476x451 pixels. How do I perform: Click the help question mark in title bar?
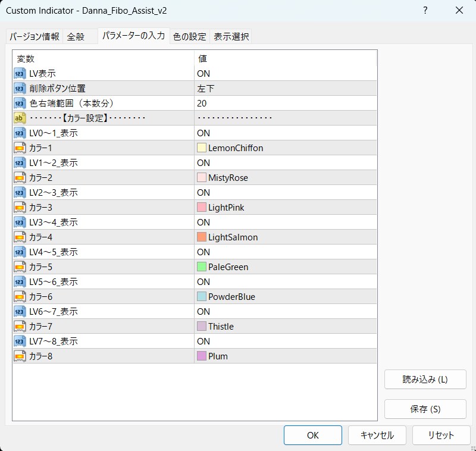[x=425, y=11]
